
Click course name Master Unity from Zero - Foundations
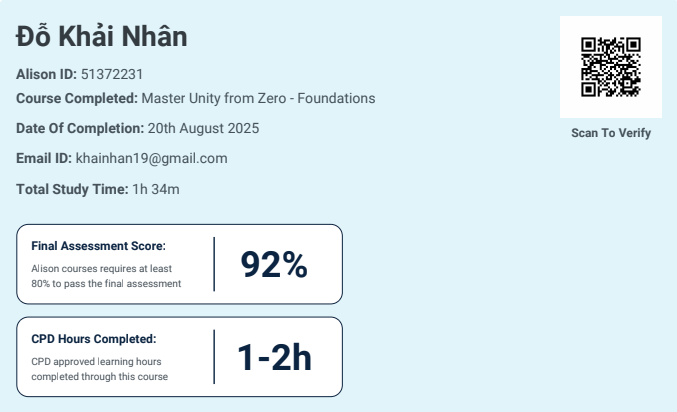(258, 98)
